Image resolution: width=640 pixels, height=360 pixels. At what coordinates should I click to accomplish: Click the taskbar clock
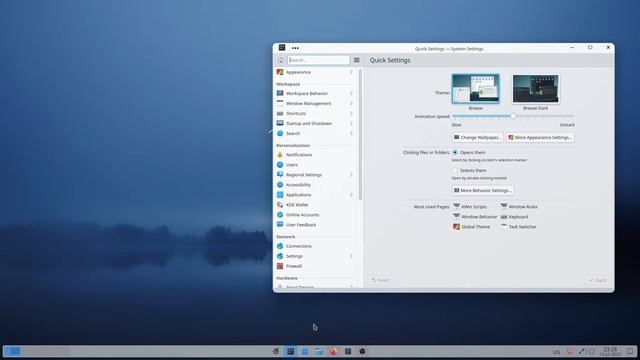tap(611, 351)
